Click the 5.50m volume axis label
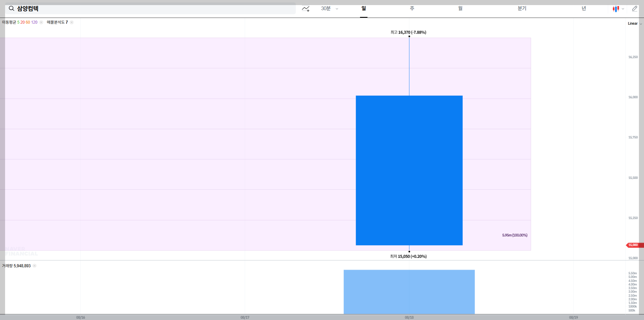Image resolution: width=644 pixels, height=320 pixels. click(633, 273)
